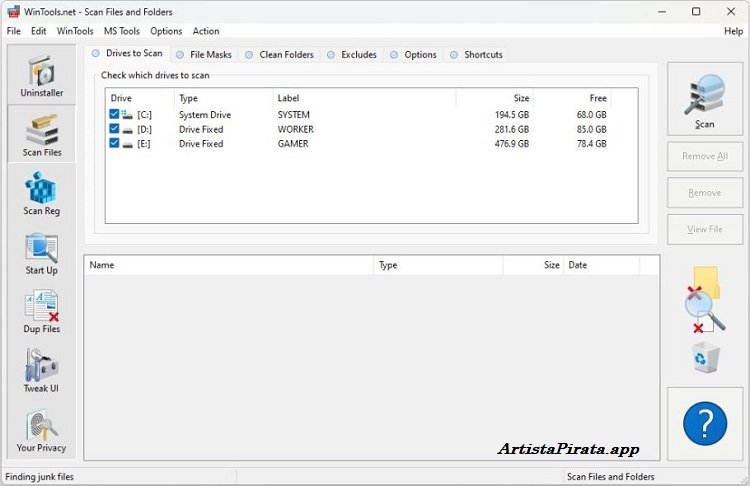Click Drive Fixed type in GAMER row
This screenshot has width=750, height=486.
click(x=201, y=144)
